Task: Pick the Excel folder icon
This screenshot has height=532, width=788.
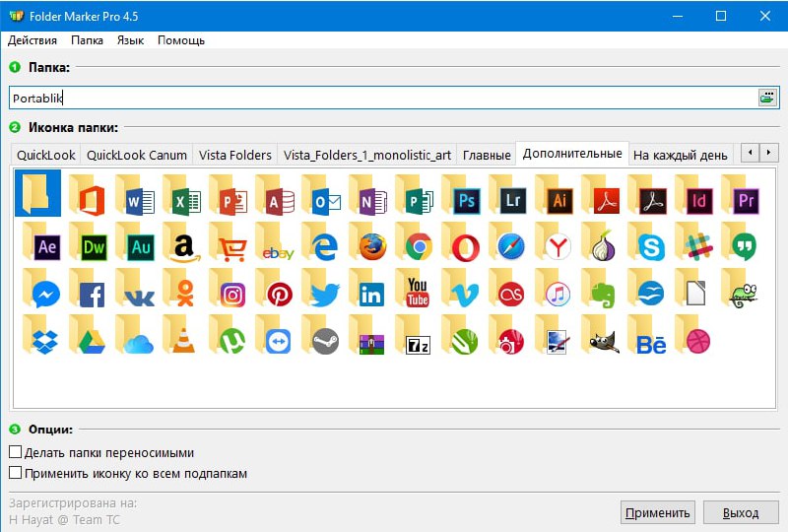Action: click(181, 195)
